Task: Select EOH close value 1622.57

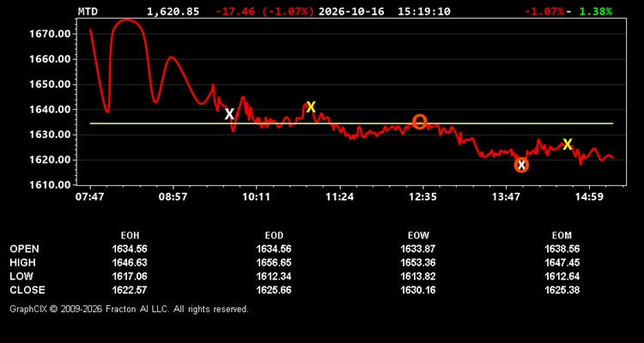Action: (130, 290)
